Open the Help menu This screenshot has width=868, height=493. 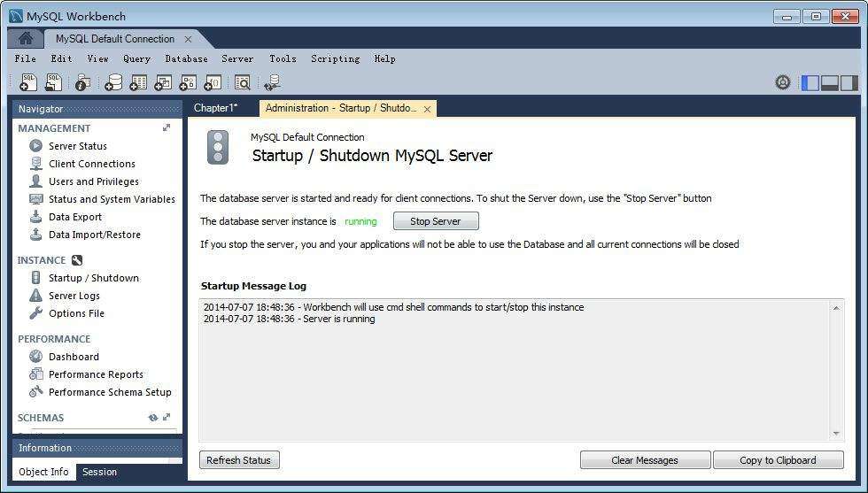click(384, 58)
